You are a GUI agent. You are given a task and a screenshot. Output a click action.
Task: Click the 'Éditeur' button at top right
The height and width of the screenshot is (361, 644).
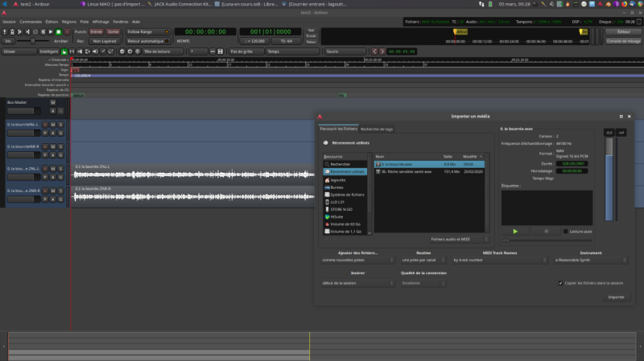pos(622,31)
